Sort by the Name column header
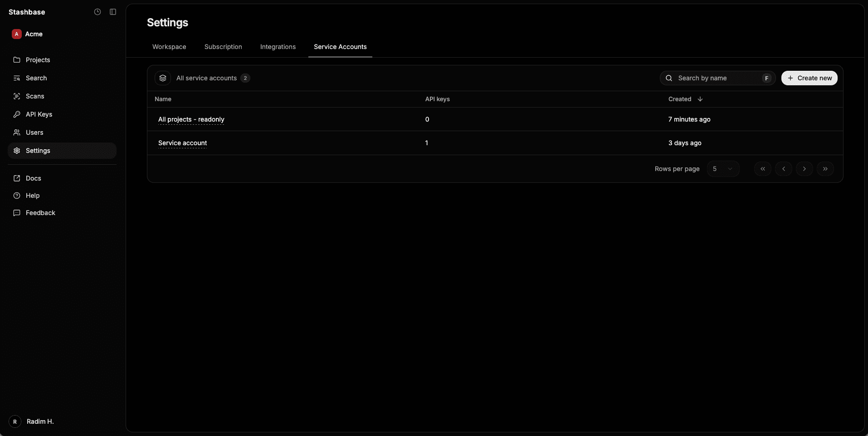The height and width of the screenshot is (436, 868). point(163,99)
